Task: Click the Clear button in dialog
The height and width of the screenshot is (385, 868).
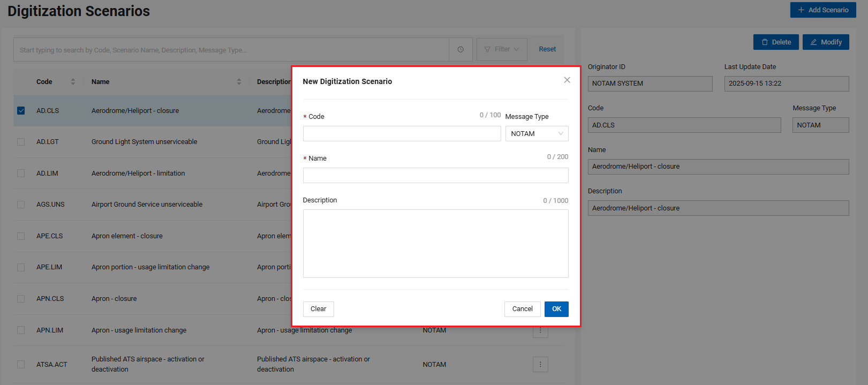Action: point(318,309)
